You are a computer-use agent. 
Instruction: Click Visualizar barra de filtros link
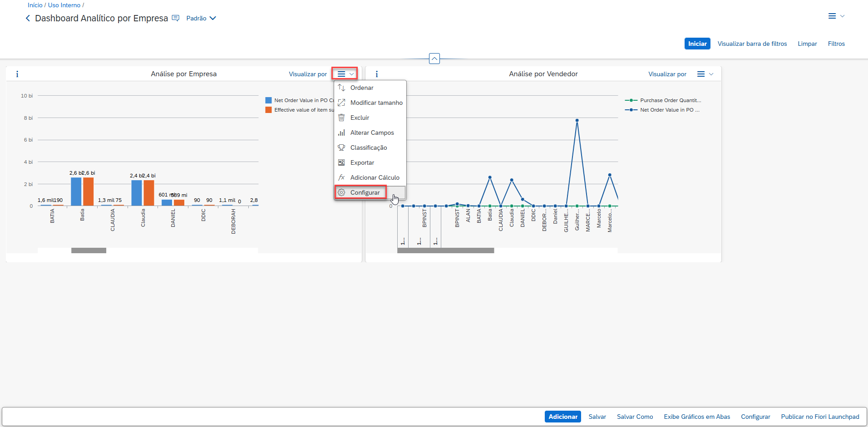(x=752, y=44)
